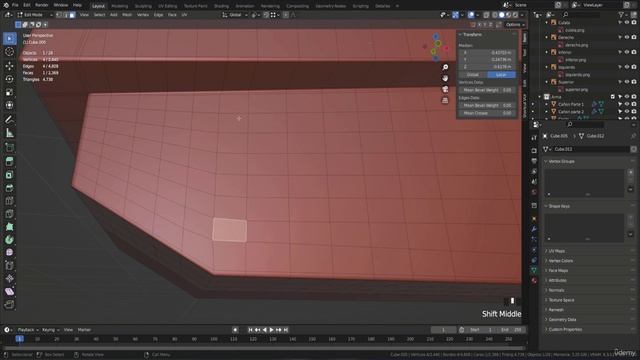Hide the Inferior item with eye icon

[627, 52]
